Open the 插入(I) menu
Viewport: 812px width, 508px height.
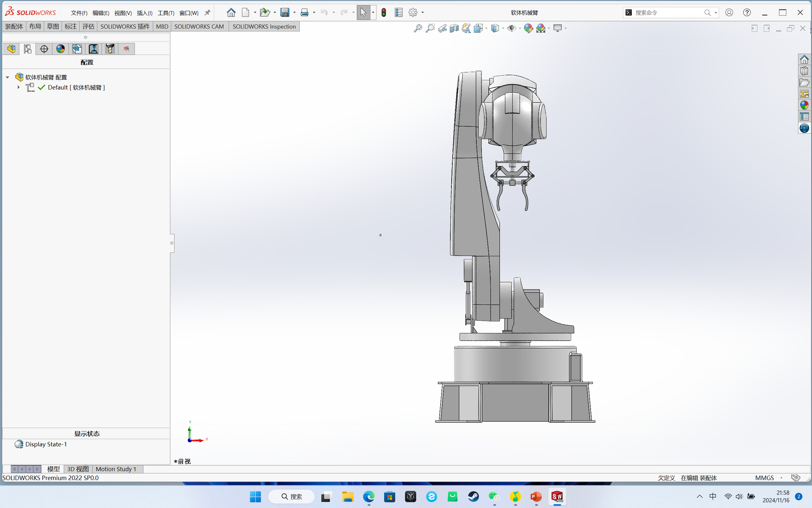point(145,13)
